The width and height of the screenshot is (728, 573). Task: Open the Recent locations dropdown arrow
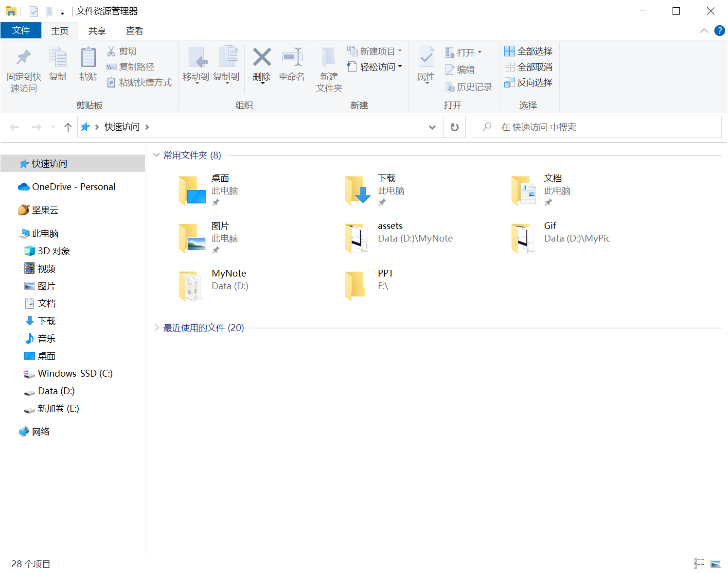[x=53, y=127]
